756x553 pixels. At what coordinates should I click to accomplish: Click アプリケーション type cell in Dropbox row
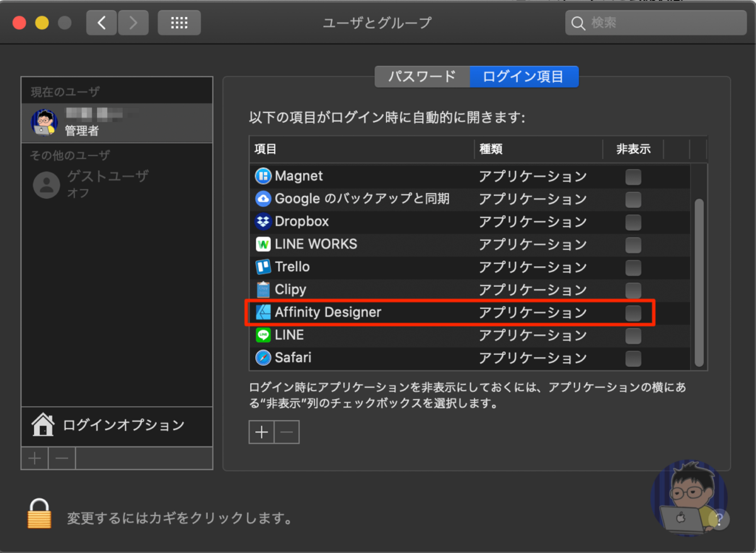coord(533,222)
